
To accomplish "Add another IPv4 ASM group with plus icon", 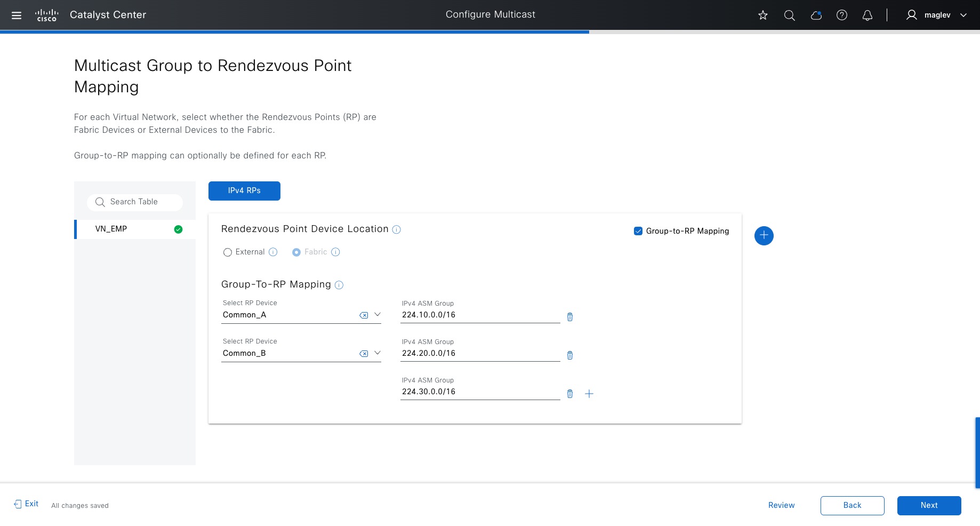I will 589,394.
